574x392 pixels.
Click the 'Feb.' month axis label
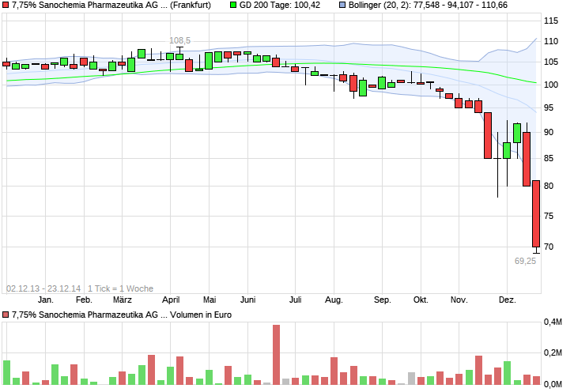(84, 300)
